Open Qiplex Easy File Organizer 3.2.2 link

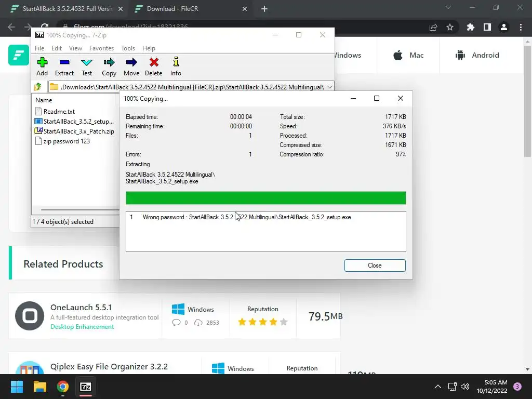[x=109, y=367]
